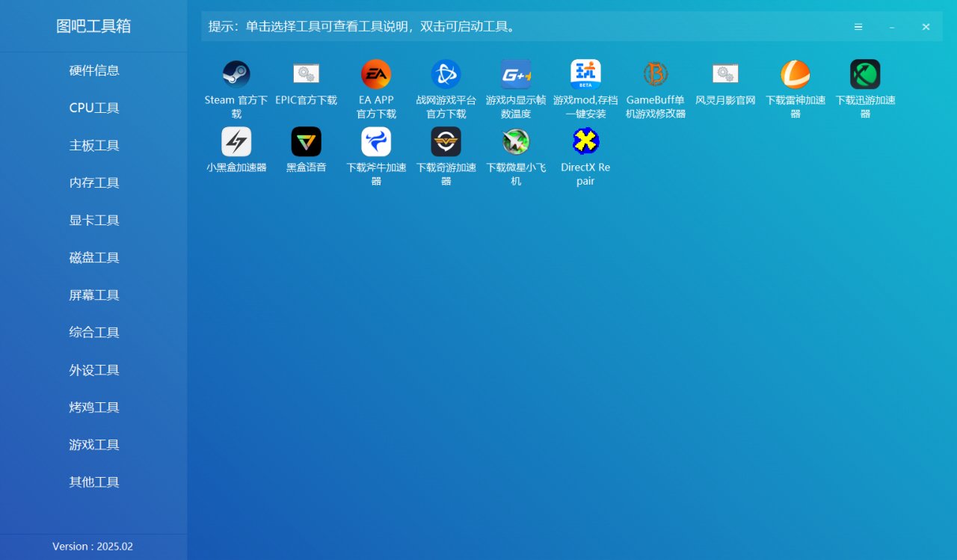Select the 战网游戏平台官方下载 icon
The image size is (957, 560).
446,74
